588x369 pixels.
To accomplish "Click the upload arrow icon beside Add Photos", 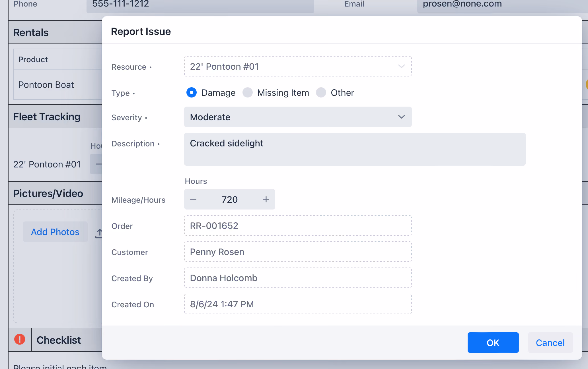I will [98, 233].
